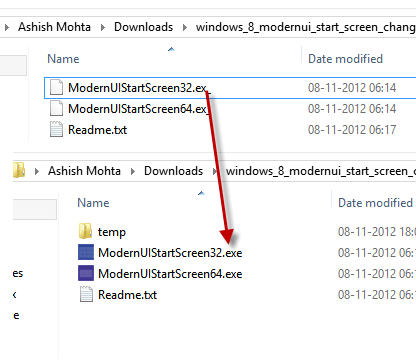Open Downloads in the upper address bar
Viewport: 416px width, 361px height.
144,27
